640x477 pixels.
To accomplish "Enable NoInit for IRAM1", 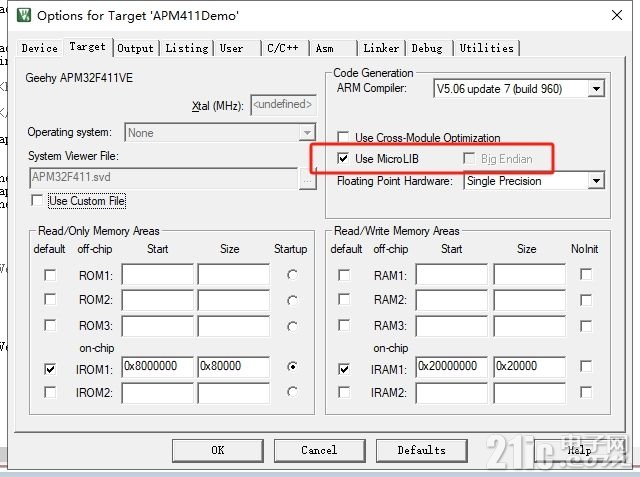I will [586, 366].
